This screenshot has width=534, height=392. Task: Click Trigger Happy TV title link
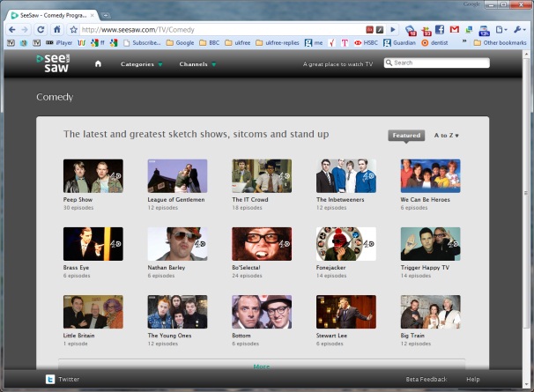click(x=425, y=268)
